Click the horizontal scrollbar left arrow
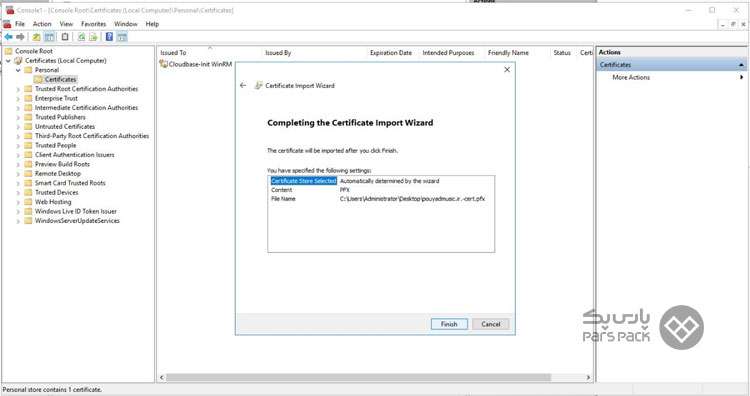This screenshot has width=750, height=396. tap(162, 377)
